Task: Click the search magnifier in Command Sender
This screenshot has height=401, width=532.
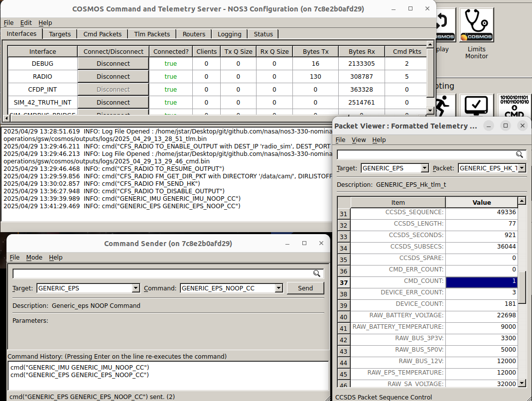Action: (316, 273)
